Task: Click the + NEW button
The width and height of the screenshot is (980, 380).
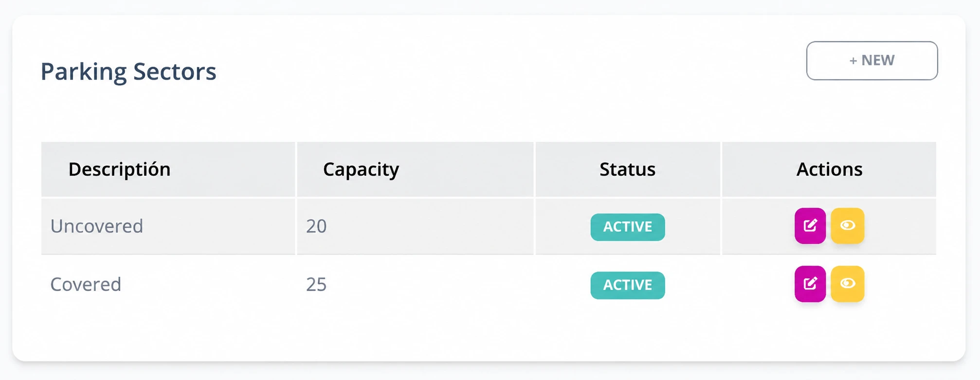Action: tap(872, 61)
